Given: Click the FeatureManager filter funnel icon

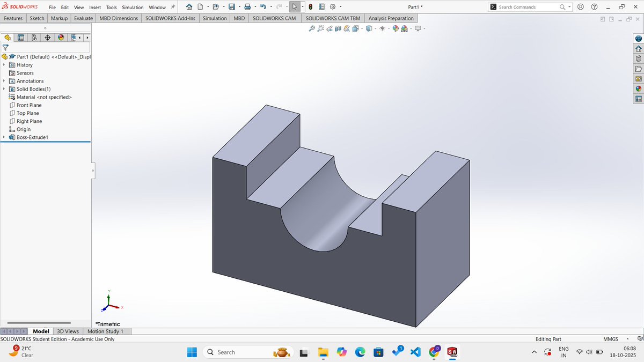Looking at the screenshot, I should coord(5,47).
